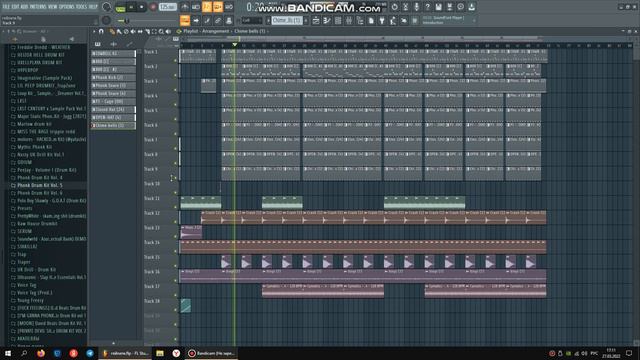Screen dimensions: 640x360
Task: Open the Line snap selector dropdown
Action: (251, 20)
